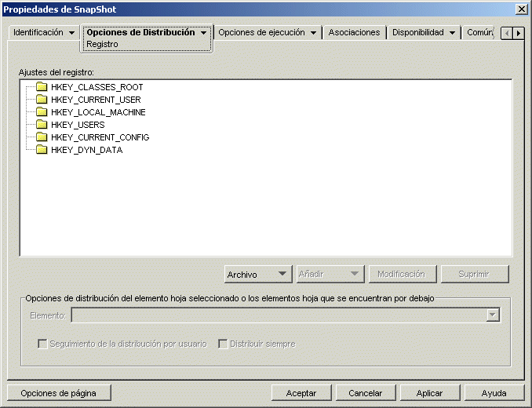Select the HKEY_LOCAL_MACHINE label
Viewport: 532px width, 408px height.
98,112
